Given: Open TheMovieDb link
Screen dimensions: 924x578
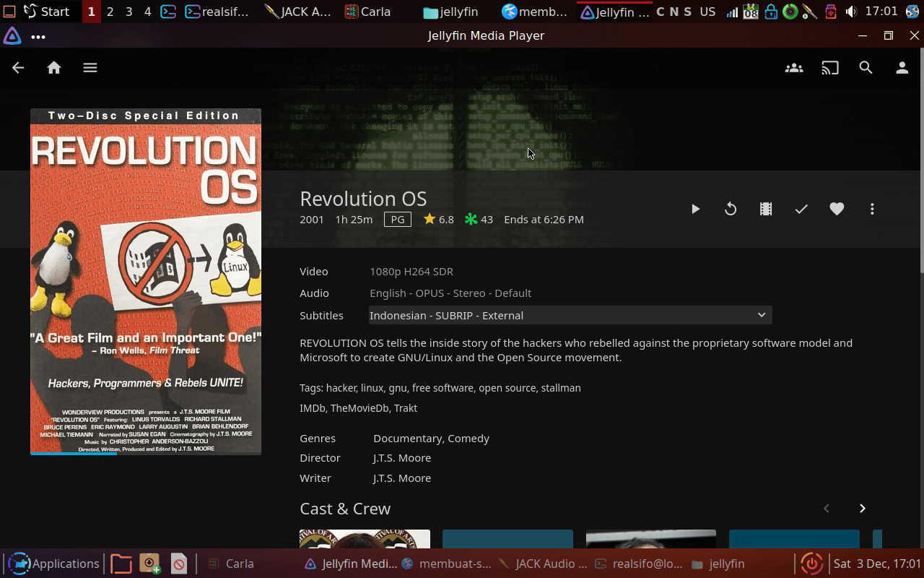Looking at the screenshot, I should pyautogui.click(x=359, y=408).
